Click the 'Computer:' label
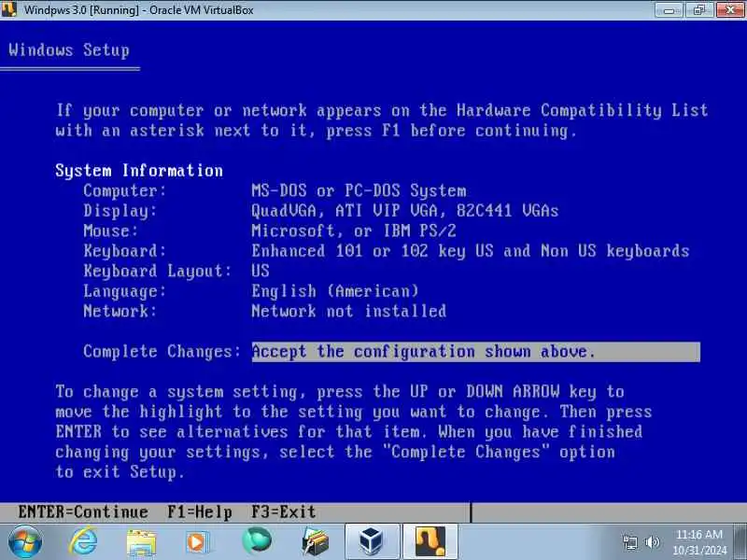 [x=125, y=191]
